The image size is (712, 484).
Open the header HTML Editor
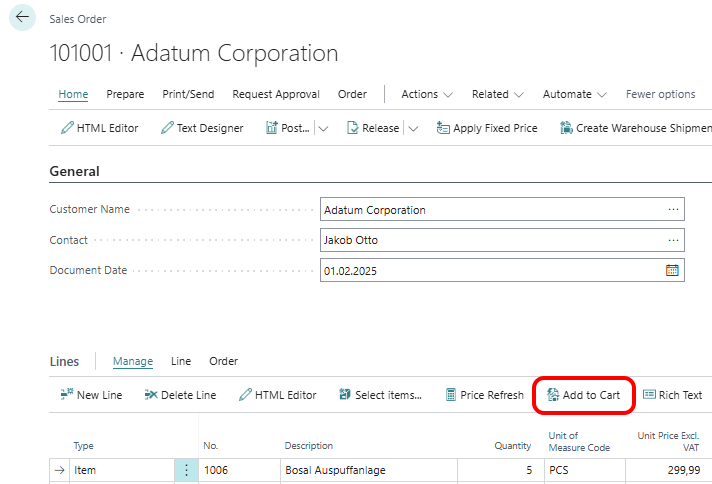(x=99, y=128)
